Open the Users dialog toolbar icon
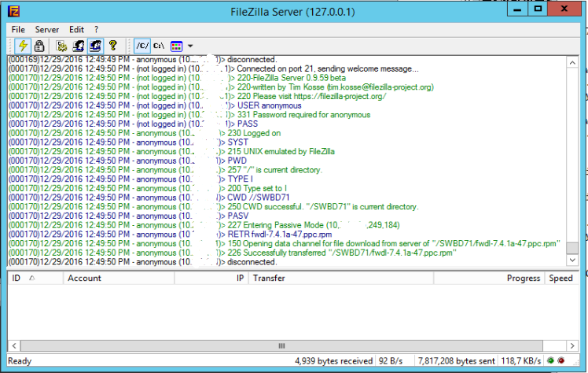This screenshot has height=373, width=588. point(79,46)
